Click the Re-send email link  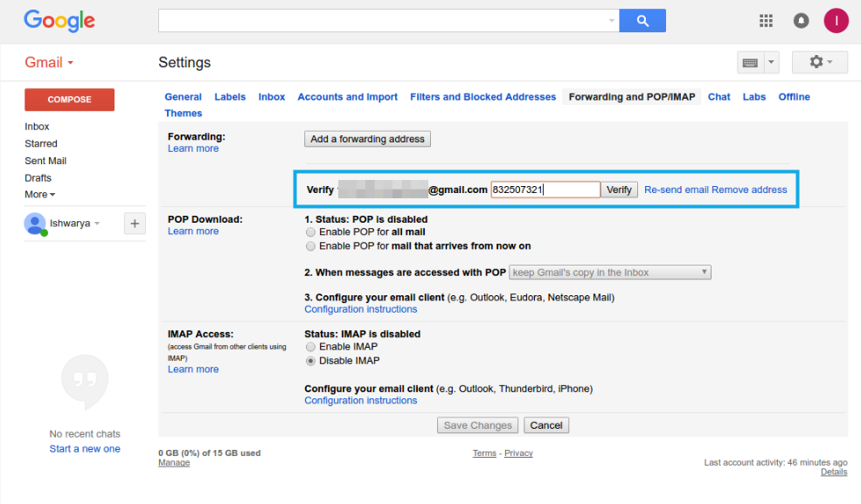pos(677,190)
